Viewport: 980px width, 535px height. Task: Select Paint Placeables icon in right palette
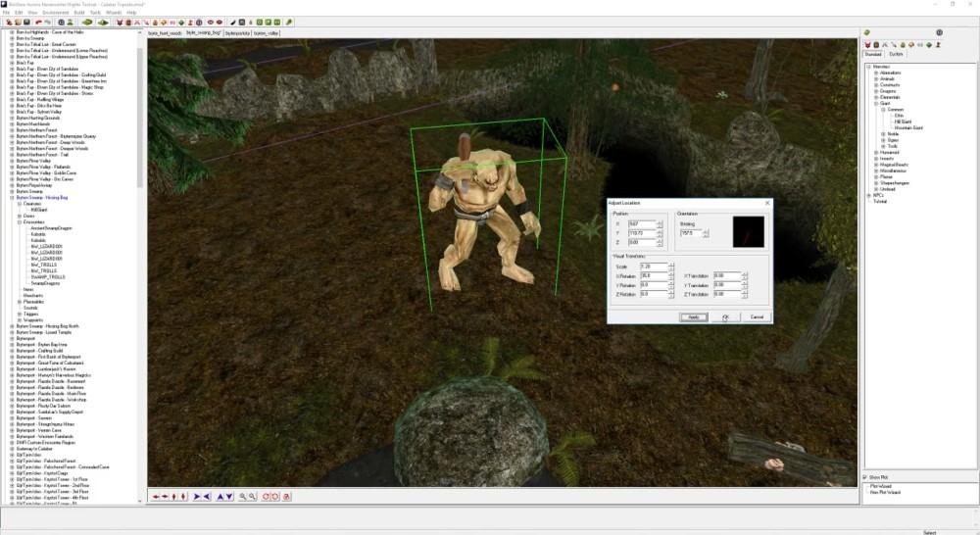pyautogui.click(x=911, y=45)
